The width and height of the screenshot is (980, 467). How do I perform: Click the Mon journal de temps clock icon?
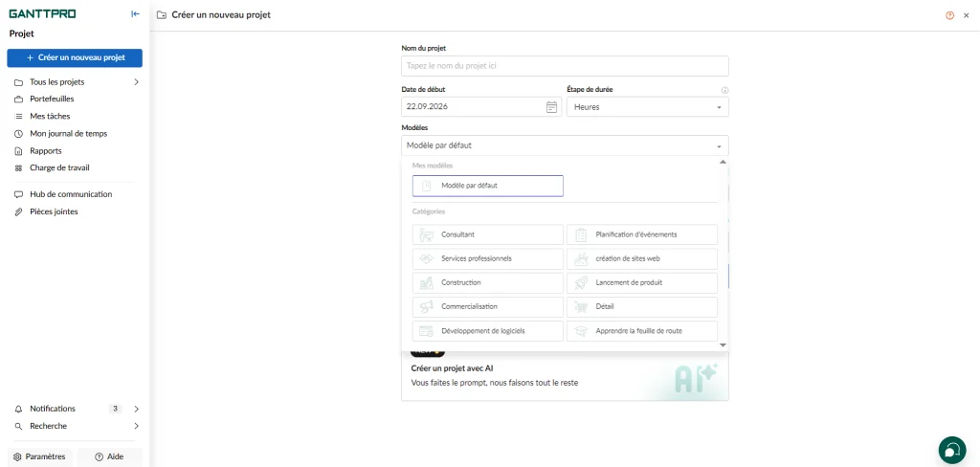(x=18, y=134)
